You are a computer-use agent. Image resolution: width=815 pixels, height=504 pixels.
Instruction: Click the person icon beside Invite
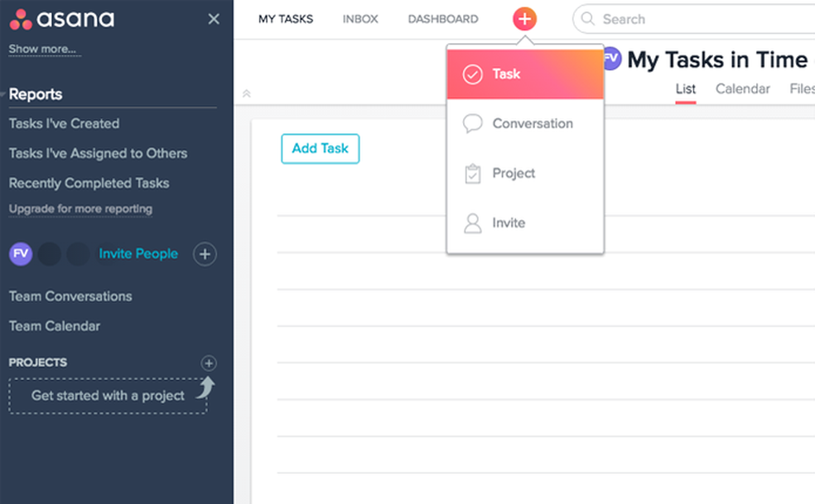tap(472, 223)
